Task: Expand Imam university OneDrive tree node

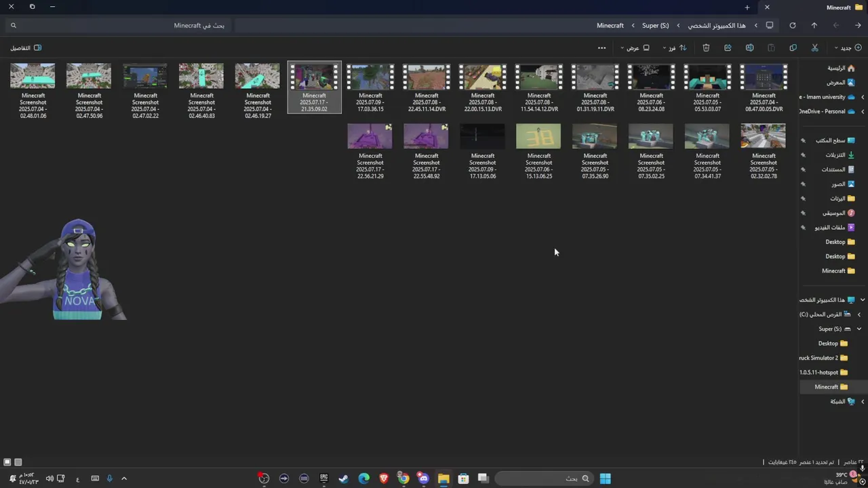Action: pyautogui.click(x=863, y=97)
